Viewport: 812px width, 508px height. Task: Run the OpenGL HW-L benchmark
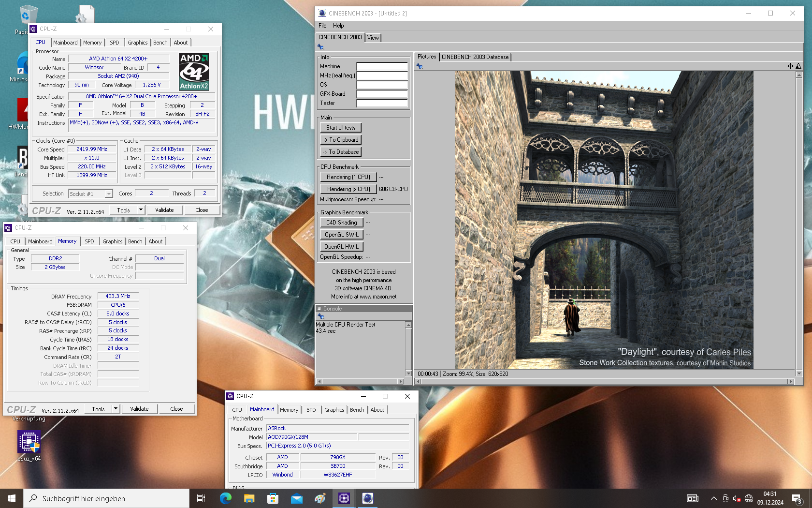point(342,247)
